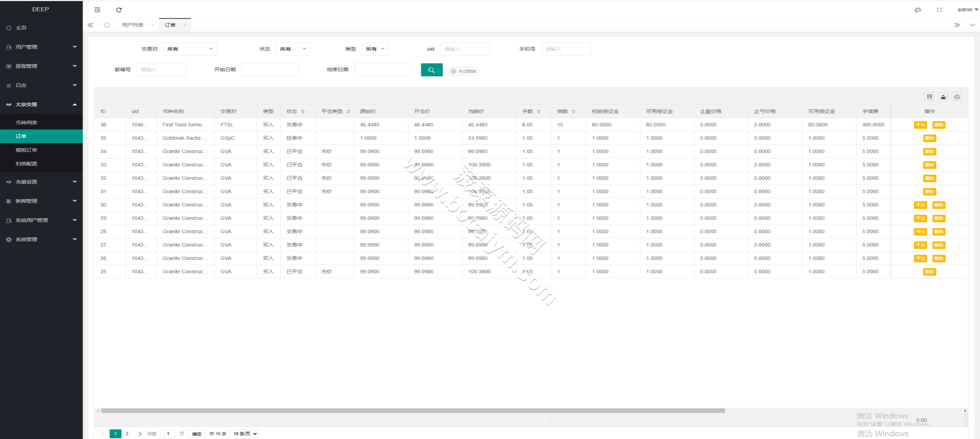
Task: Focus the uid input field
Action: pyautogui.click(x=465, y=49)
